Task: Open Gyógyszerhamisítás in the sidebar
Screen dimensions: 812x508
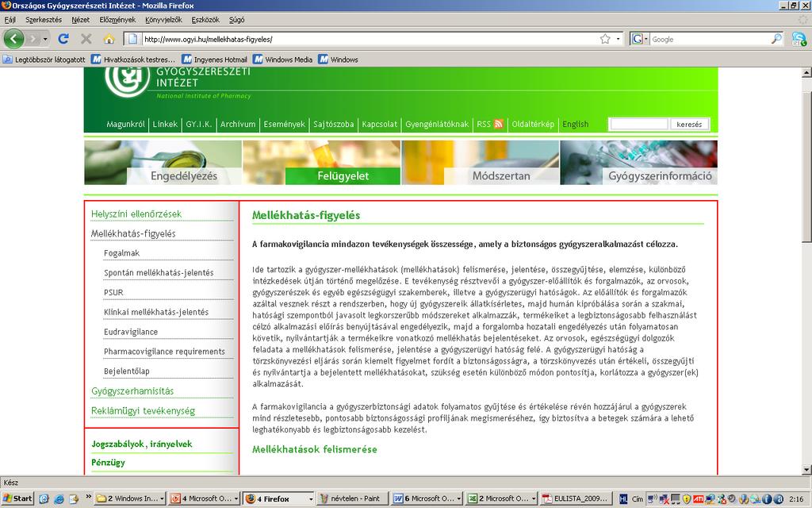Action: click(132, 391)
